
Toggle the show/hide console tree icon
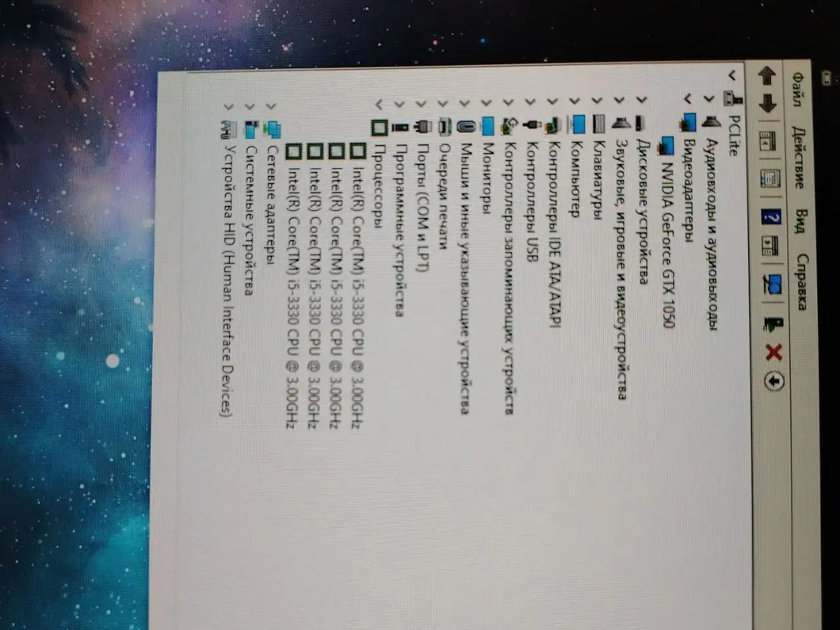(x=767, y=141)
